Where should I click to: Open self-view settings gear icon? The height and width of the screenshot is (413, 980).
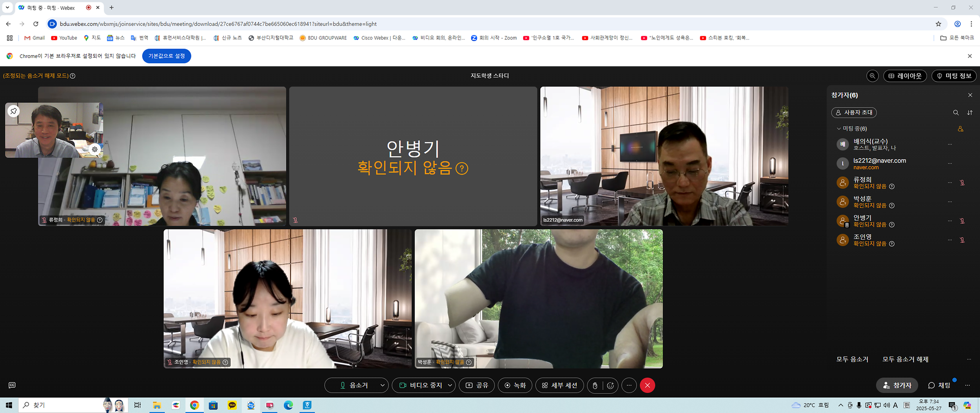pyautogui.click(x=95, y=149)
